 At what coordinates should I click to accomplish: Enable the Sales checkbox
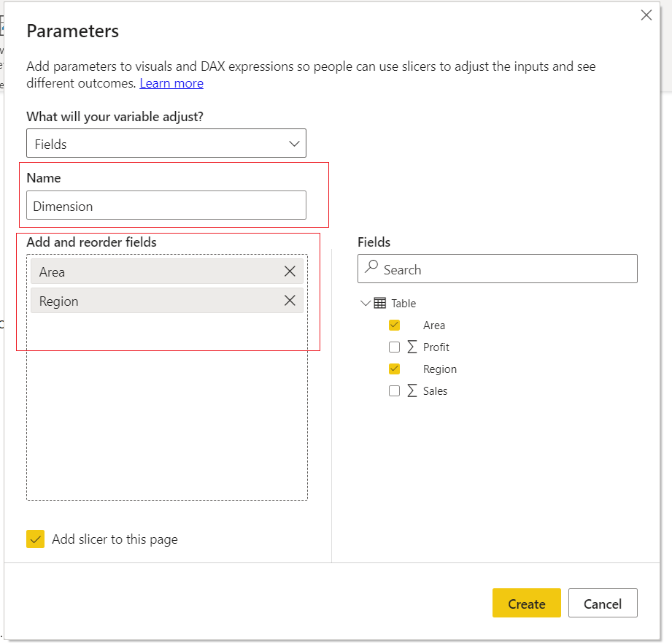394,390
